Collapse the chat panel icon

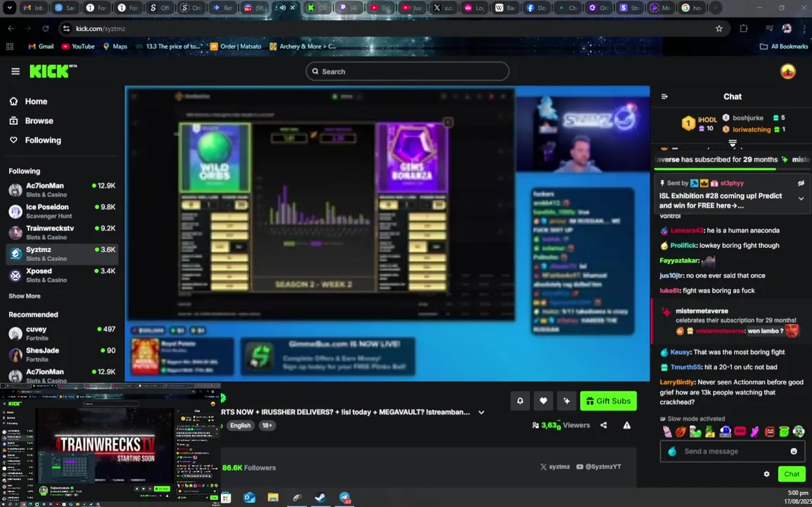point(664,96)
